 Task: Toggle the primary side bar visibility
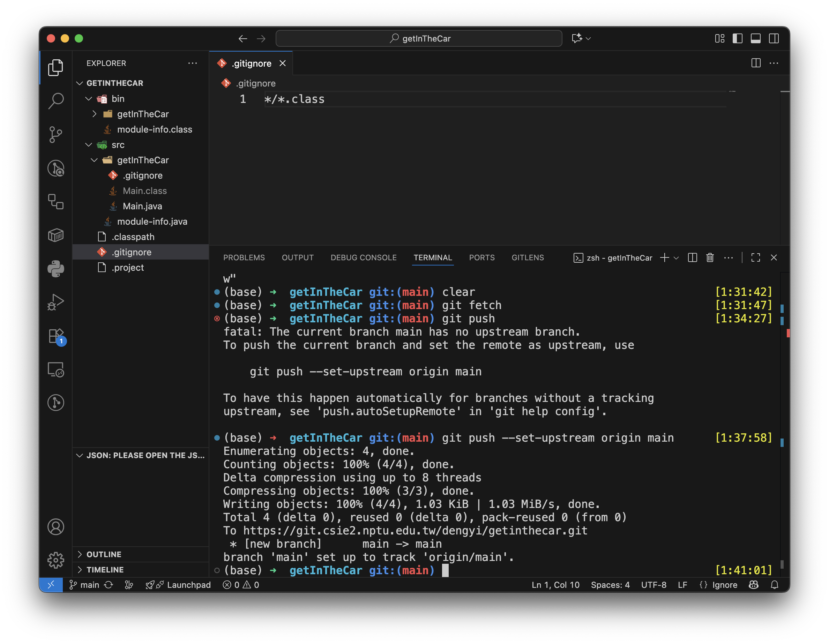click(x=737, y=38)
